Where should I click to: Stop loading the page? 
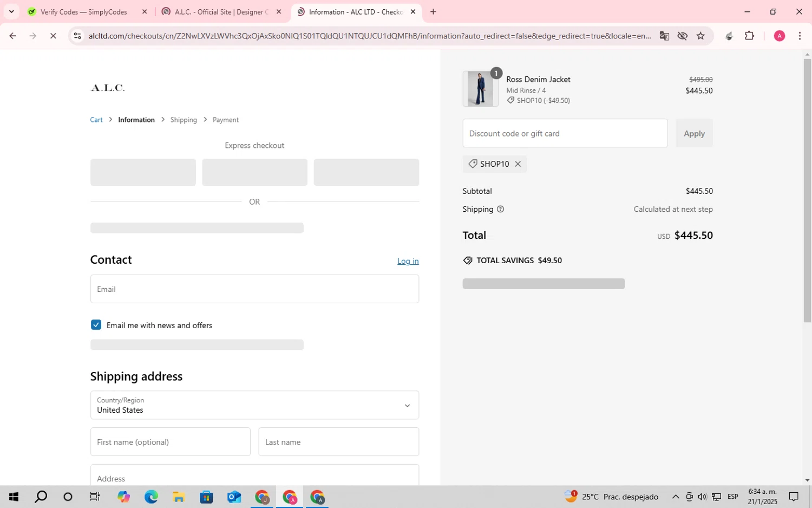(53, 36)
